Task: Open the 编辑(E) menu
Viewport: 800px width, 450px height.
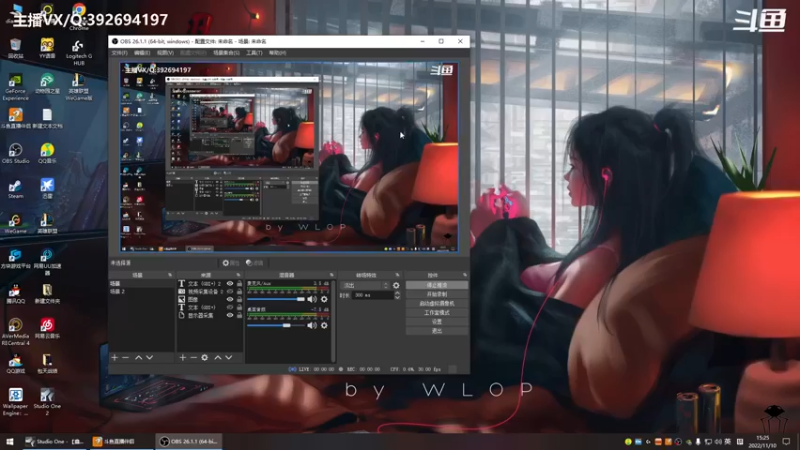Action: pyautogui.click(x=142, y=53)
